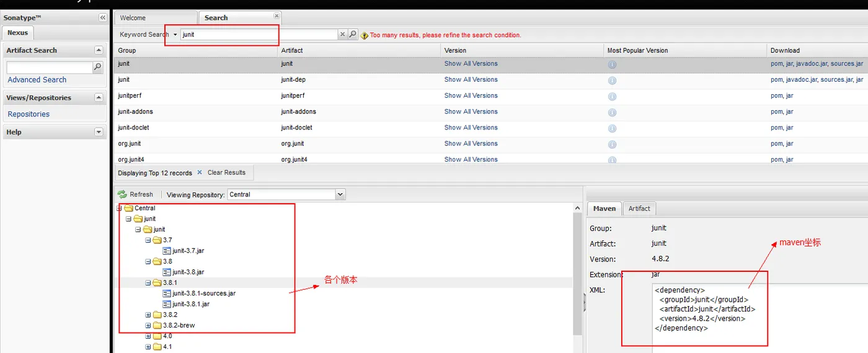Collapse the Sonatype sidebar panel
Viewport: 868px width, 353px height.
[x=102, y=18]
